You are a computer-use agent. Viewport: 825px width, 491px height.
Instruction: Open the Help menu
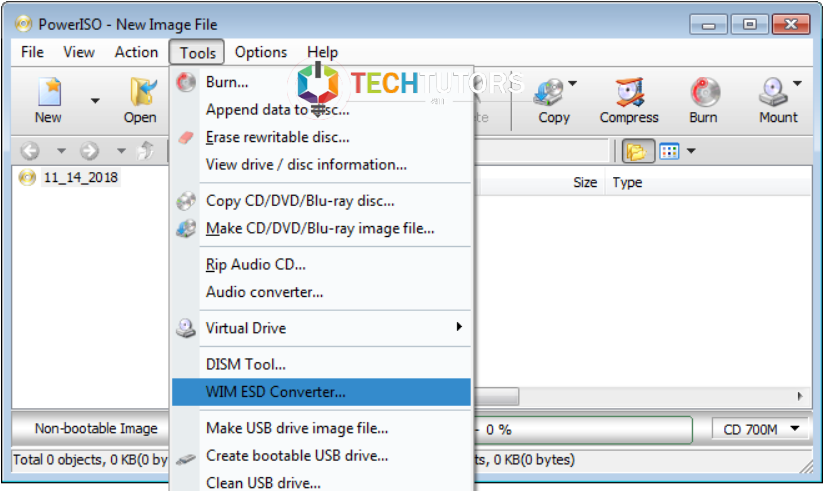pyautogui.click(x=323, y=52)
